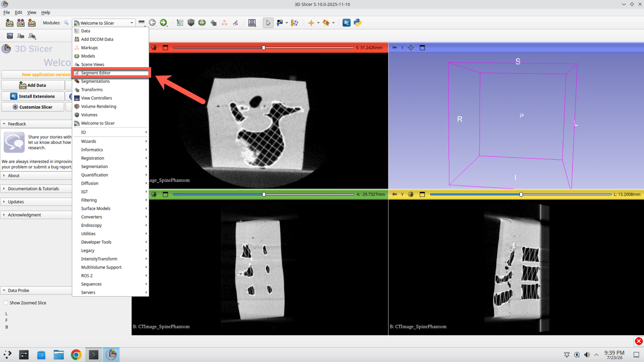Open the crosshair options dropdown arrow
This screenshot has width=644, height=362.
(x=318, y=23)
